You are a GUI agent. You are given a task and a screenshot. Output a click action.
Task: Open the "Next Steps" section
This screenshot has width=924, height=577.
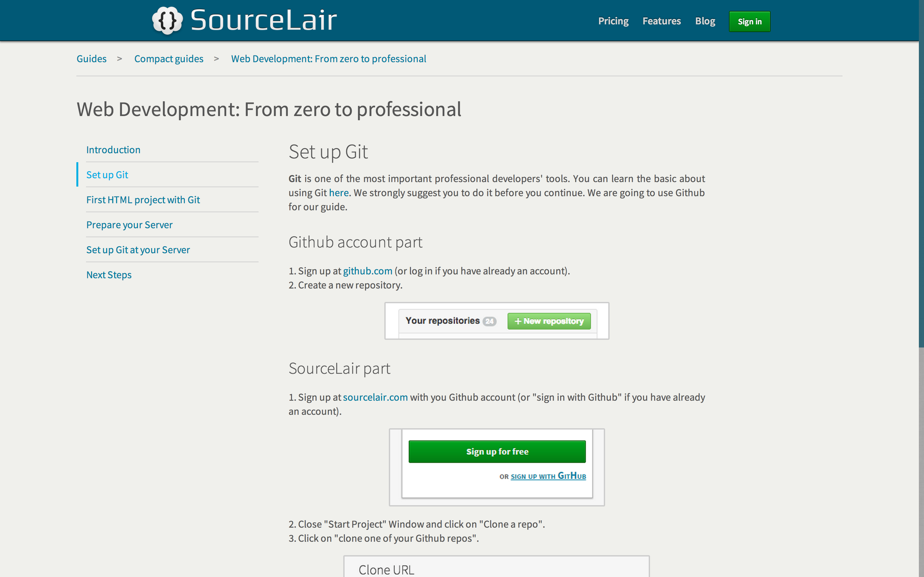coord(109,274)
